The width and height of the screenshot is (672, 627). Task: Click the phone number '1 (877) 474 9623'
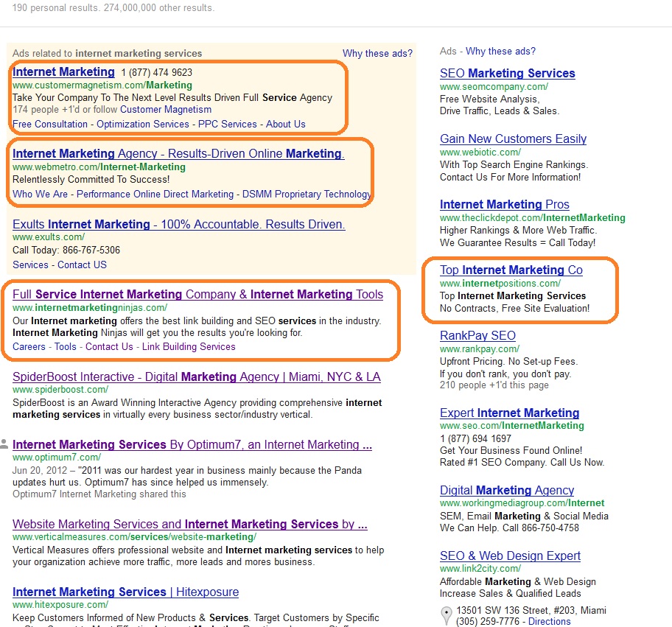point(156,72)
